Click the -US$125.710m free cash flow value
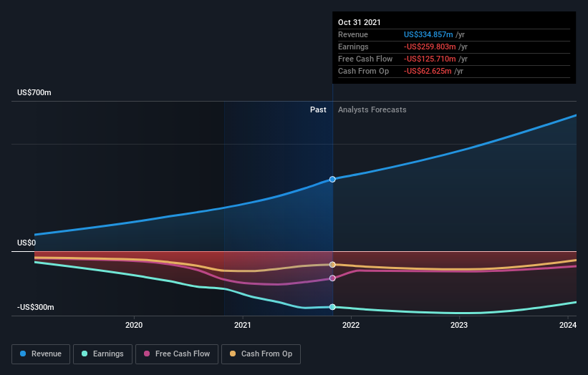588x375 pixels. [430, 59]
